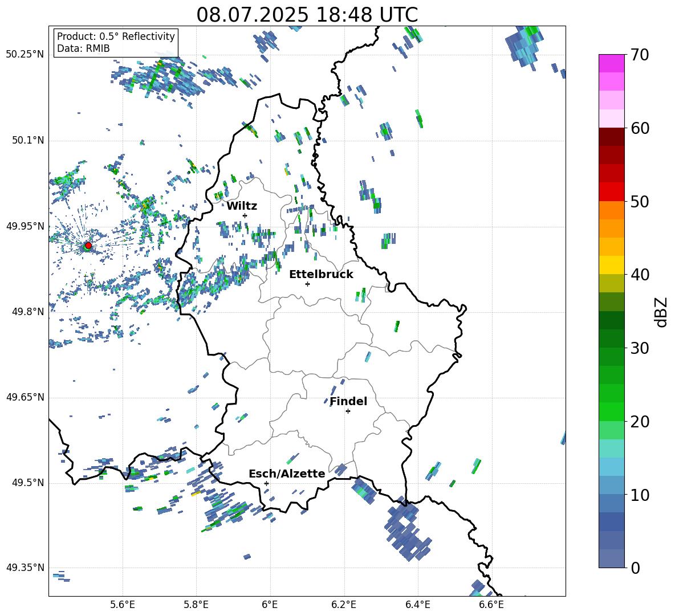Select the Findel city label
This screenshot has width=675, height=616.
tap(348, 401)
